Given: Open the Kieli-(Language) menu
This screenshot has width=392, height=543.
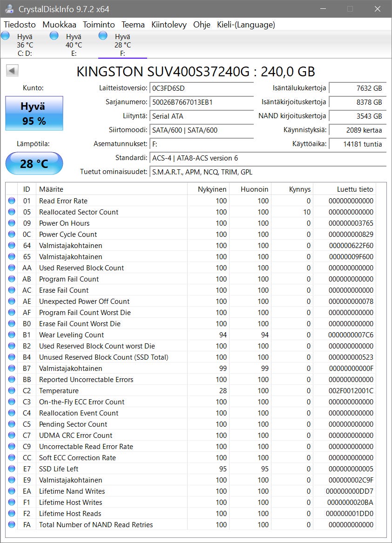Looking at the screenshot, I should tap(246, 25).
